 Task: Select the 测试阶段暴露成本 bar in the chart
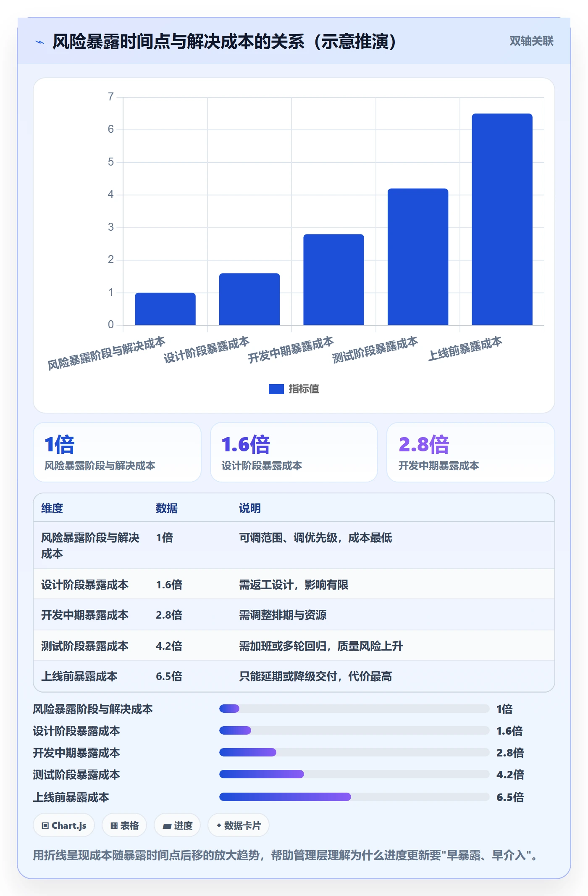(x=418, y=256)
